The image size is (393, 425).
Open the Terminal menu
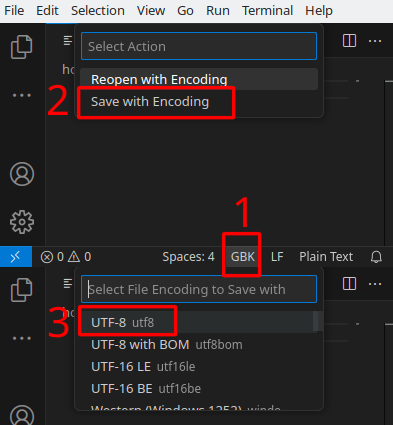tap(267, 11)
